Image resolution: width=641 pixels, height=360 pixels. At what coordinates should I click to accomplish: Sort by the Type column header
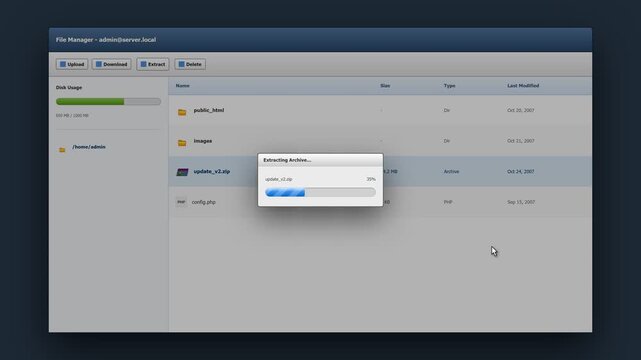point(449,85)
